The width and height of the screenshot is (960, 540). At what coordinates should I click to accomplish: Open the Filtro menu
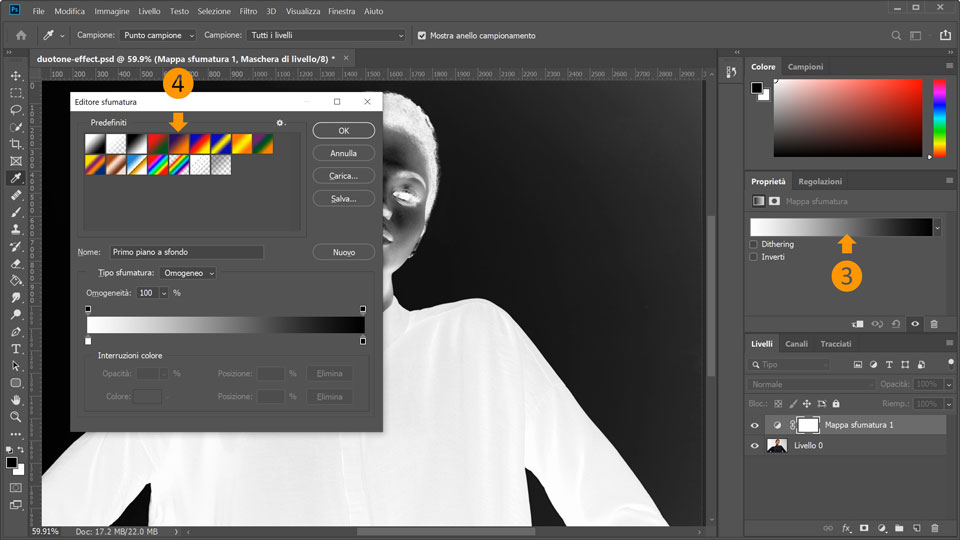point(248,11)
